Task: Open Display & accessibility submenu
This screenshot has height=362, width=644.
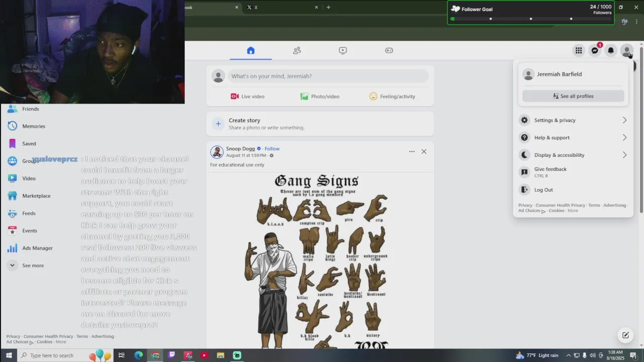Action: (x=573, y=155)
